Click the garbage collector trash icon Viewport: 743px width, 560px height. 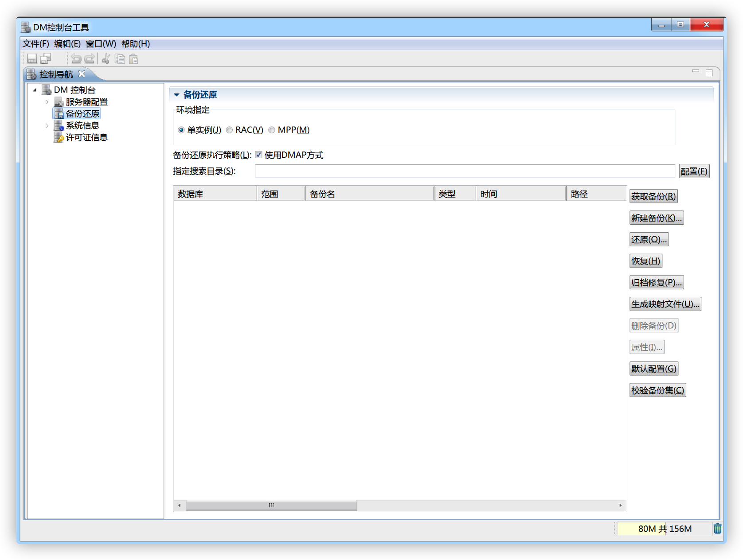717,528
